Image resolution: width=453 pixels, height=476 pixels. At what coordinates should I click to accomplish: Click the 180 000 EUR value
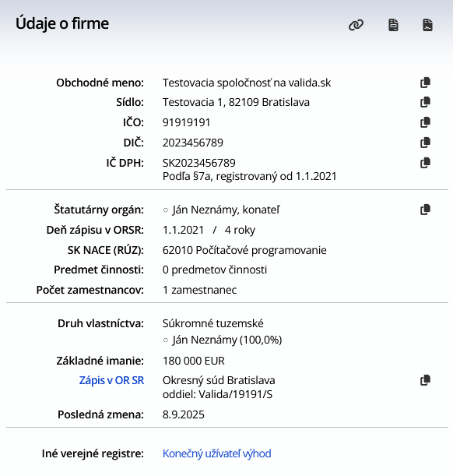click(x=194, y=361)
